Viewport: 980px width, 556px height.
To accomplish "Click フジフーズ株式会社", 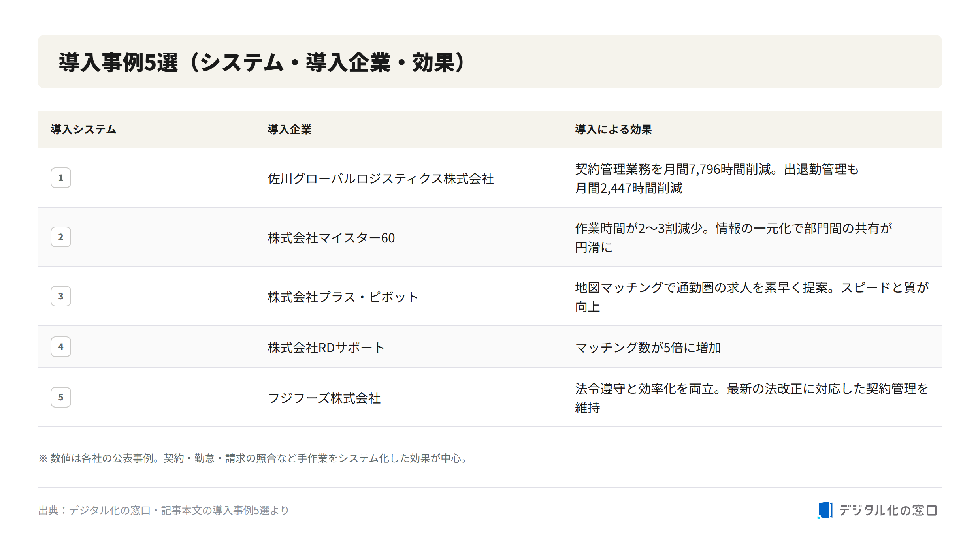I will click(324, 398).
